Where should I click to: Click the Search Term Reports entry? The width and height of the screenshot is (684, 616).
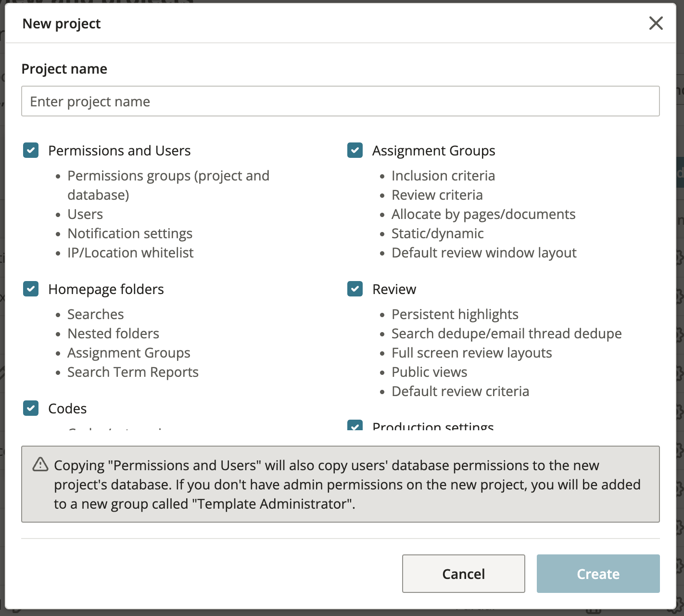tap(133, 372)
